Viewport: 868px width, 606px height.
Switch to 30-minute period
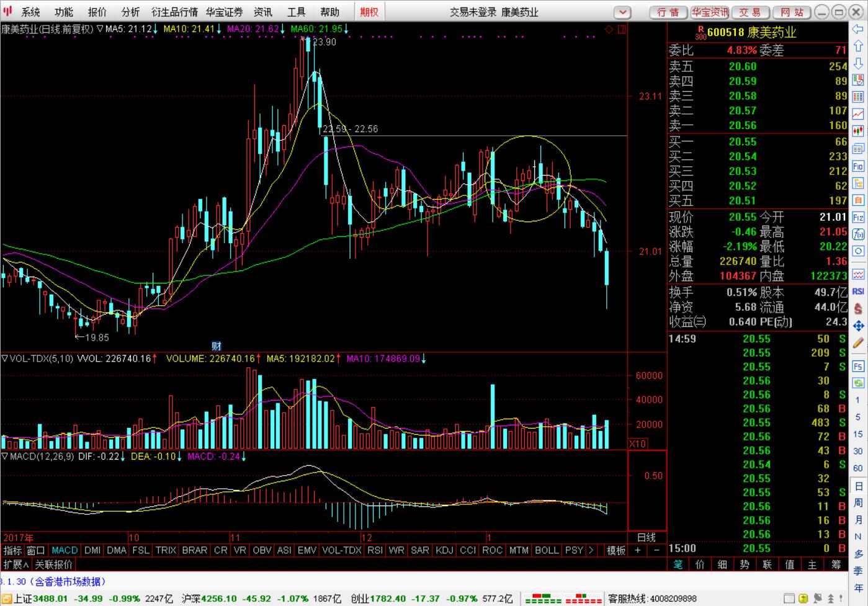click(858, 451)
